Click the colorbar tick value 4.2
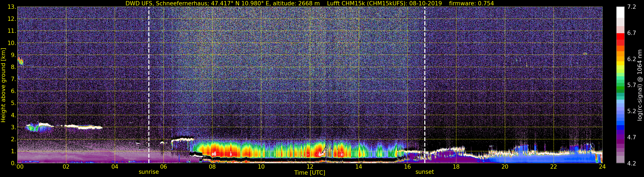This screenshot has width=644, height=177. pos(632,163)
